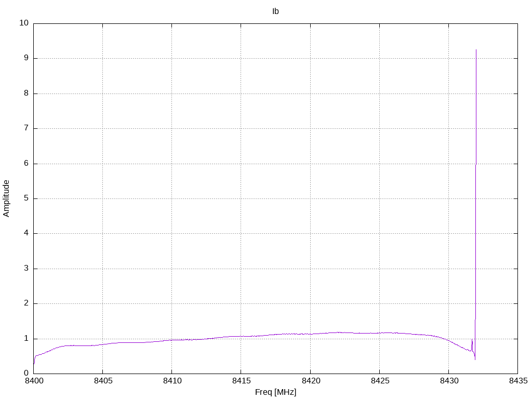Click the x-axis tick label 8400

pyautogui.click(x=34, y=381)
